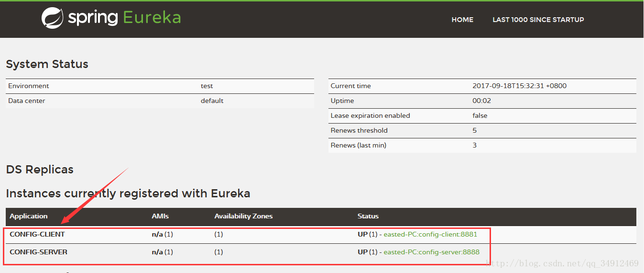Click the System Status heading
This screenshot has height=273, width=644.
click(47, 64)
